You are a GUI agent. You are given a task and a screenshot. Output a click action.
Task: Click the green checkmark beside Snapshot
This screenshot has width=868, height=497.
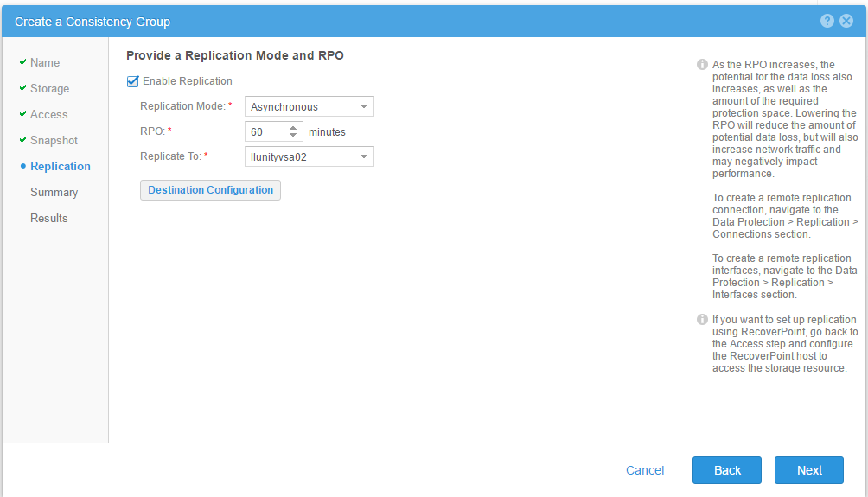coord(22,140)
